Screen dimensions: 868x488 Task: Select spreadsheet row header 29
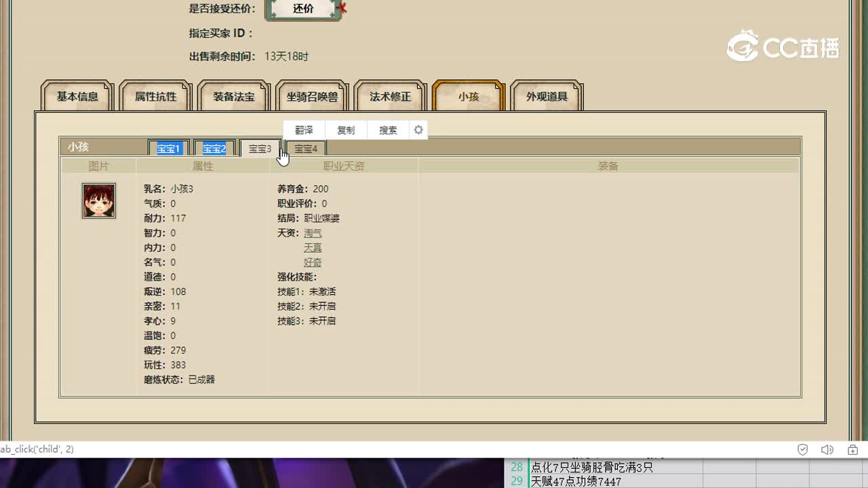(517, 481)
